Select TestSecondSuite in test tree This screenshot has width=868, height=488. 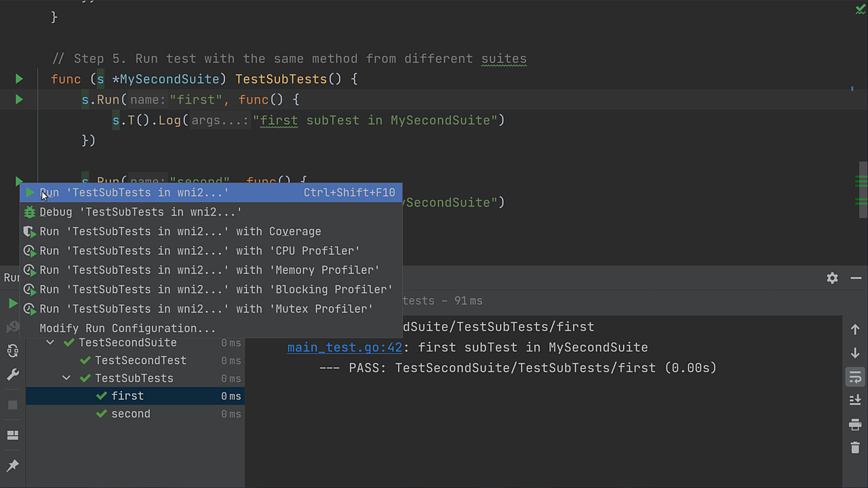click(127, 343)
